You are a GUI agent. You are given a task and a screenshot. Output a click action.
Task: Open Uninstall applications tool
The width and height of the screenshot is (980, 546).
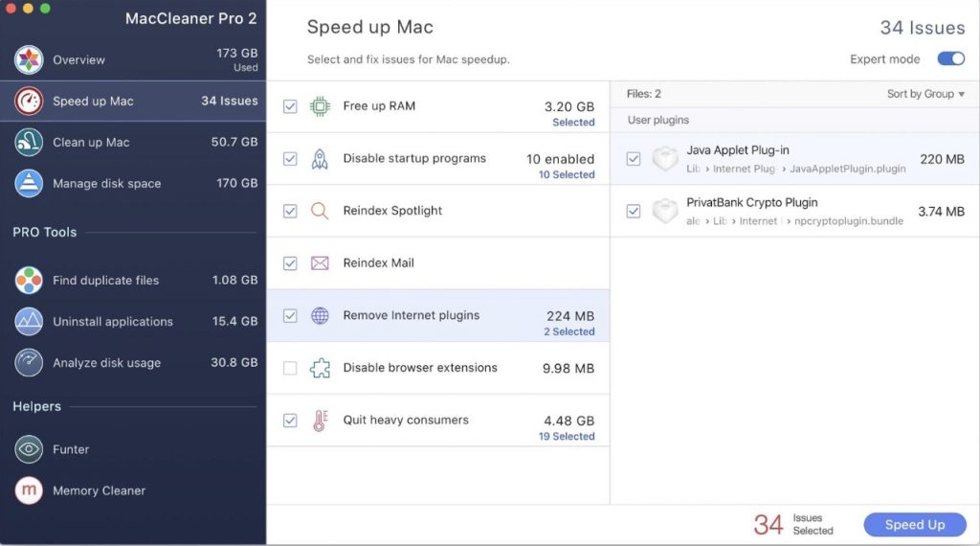point(133,322)
